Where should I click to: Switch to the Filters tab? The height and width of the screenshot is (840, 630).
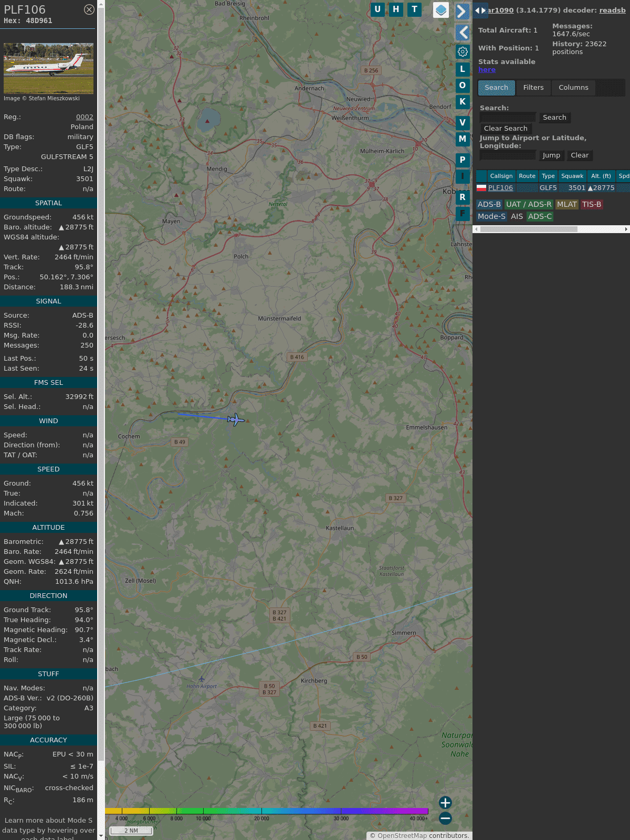coord(533,88)
